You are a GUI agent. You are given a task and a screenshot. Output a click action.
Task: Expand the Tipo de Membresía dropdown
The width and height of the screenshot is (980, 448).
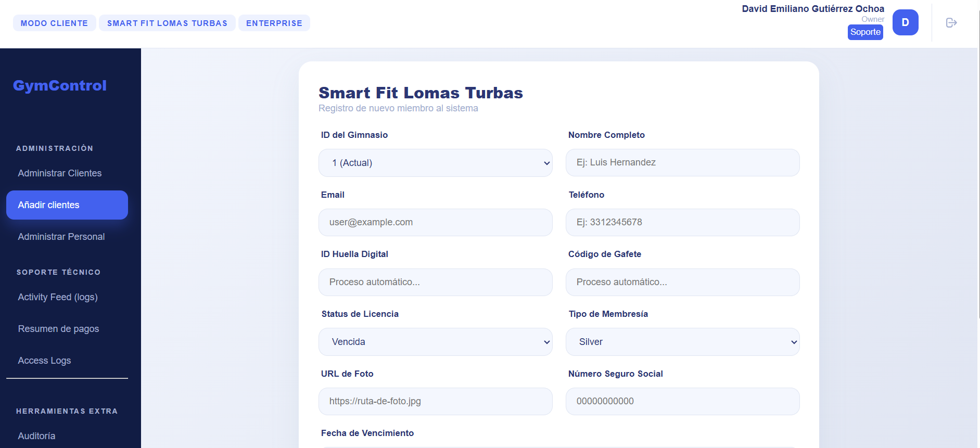(683, 342)
